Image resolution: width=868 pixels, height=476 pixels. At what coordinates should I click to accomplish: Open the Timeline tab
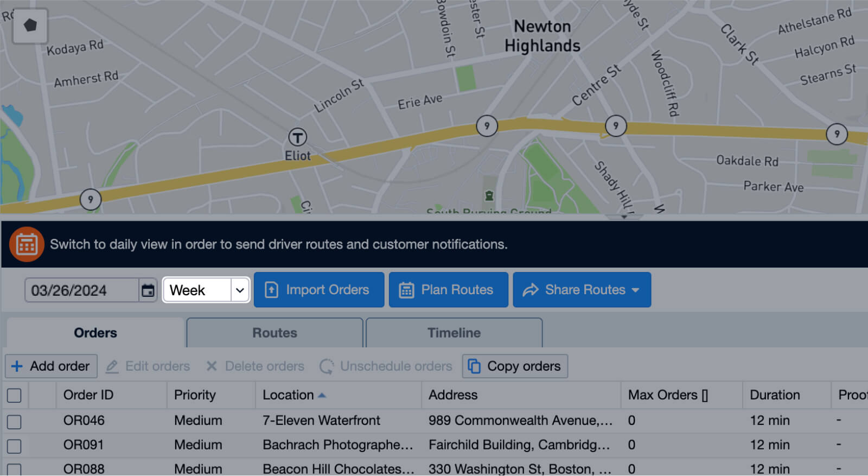click(x=454, y=333)
